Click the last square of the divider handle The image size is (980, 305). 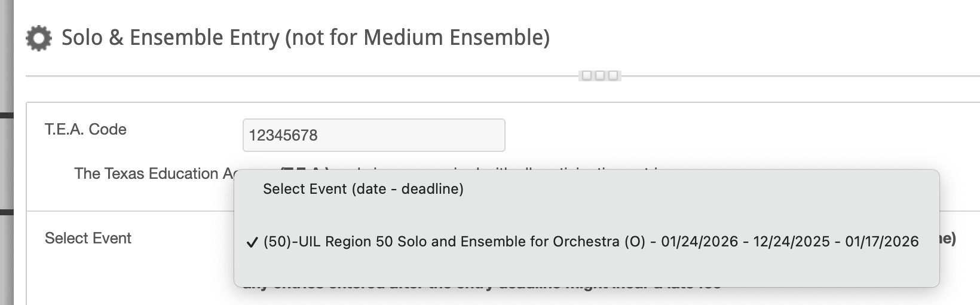(x=613, y=75)
